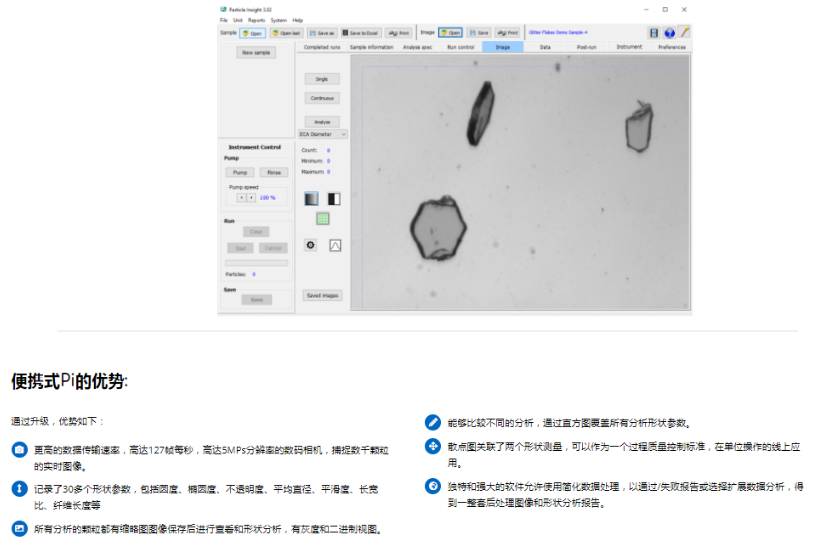Open the histogram curve icon
Image resolution: width=828 pixels, height=546 pixels.
click(335, 245)
